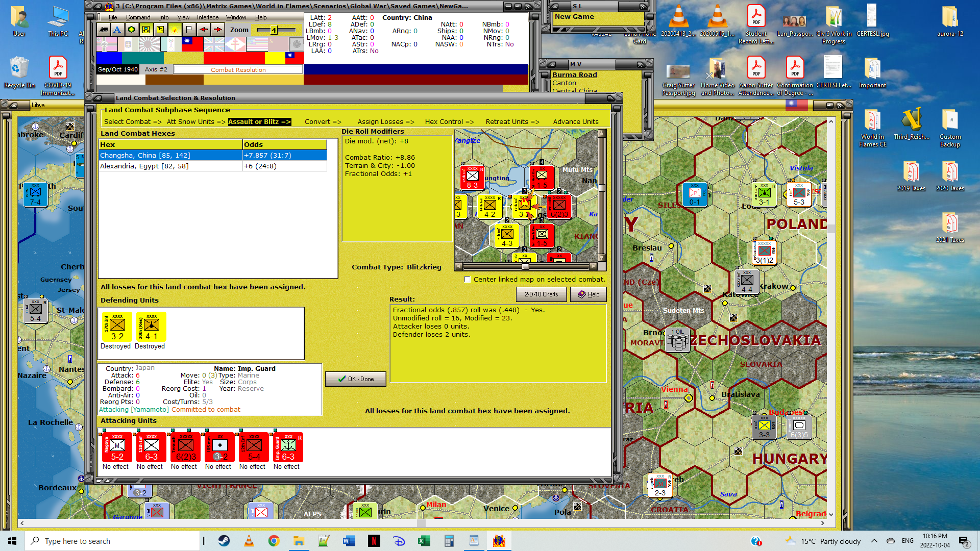Open Steam from the taskbar
The height and width of the screenshot is (551, 980).
tap(224, 541)
